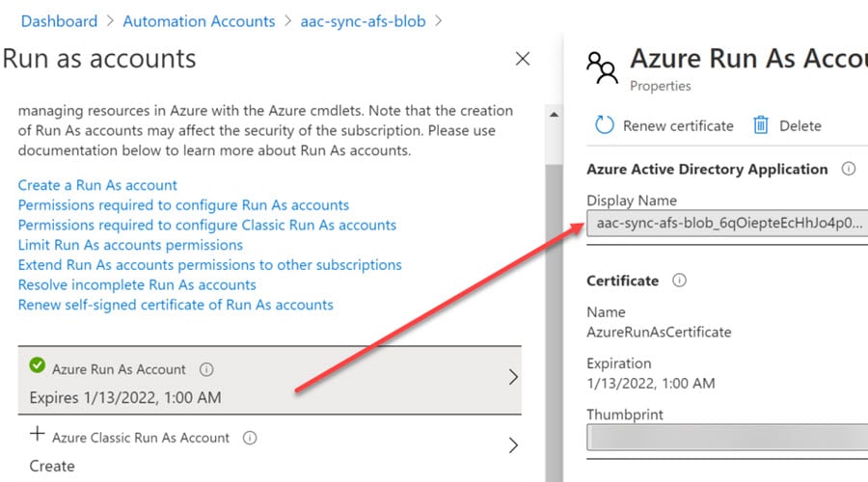This screenshot has height=482, width=868.
Task: Expand the Azure Classic Run As Account chevron
Action: 513,445
